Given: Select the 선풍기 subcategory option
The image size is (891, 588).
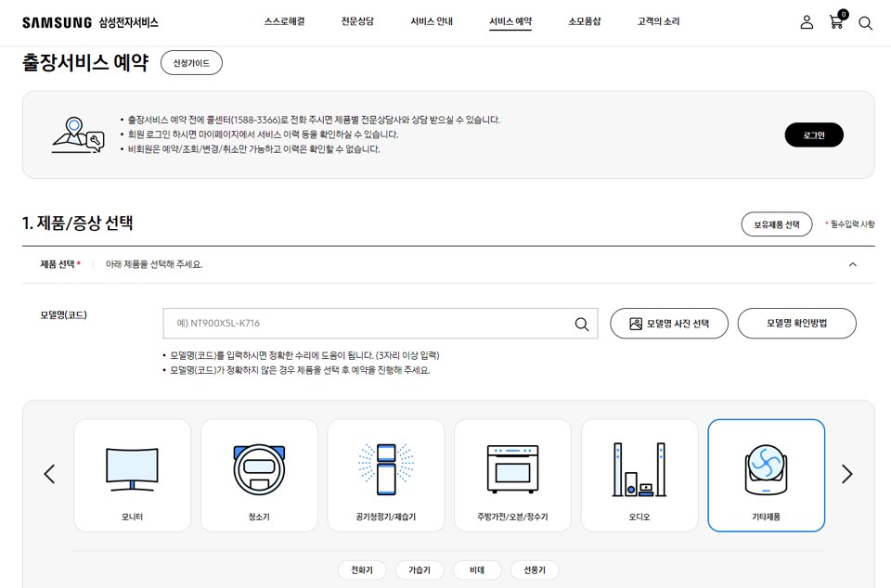Looking at the screenshot, I should (x=535, y=569).
